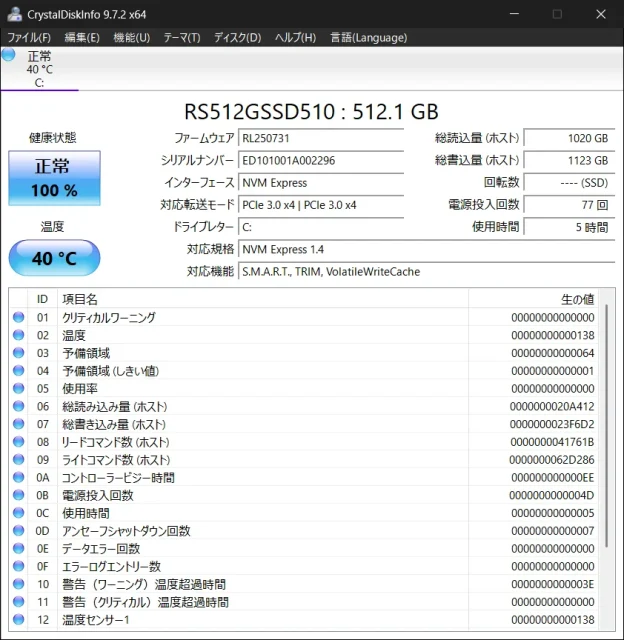Click status orb next to 電源投入回数 attribute row
This screenshot has height=640, width=624.
[x=18, y=495]
